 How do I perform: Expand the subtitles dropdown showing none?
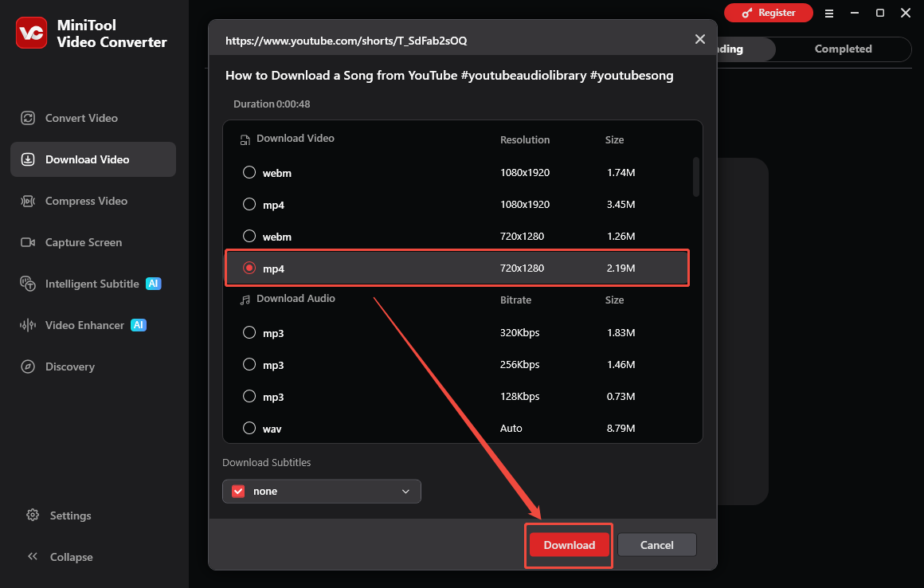pos(322,492)
